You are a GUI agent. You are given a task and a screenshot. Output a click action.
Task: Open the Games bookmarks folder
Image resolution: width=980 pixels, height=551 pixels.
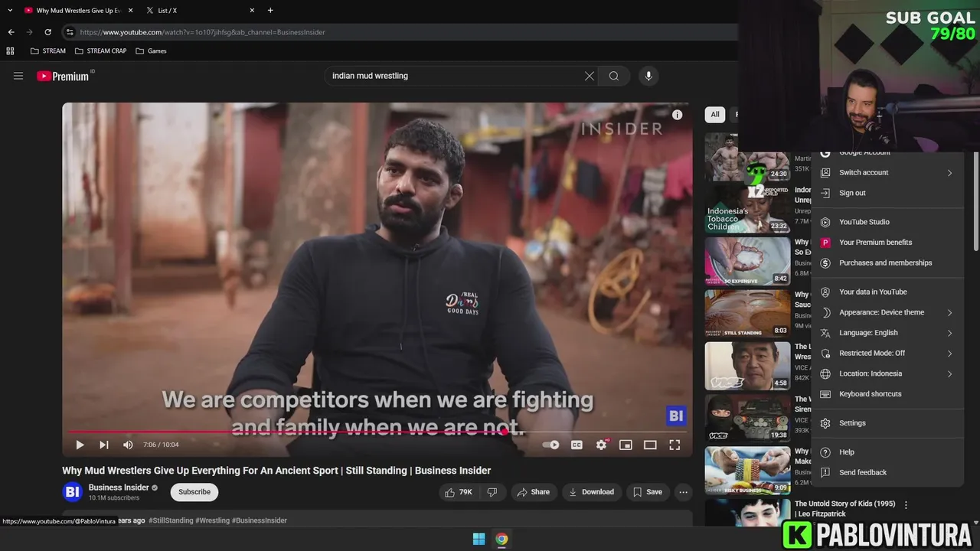point(151,51)
